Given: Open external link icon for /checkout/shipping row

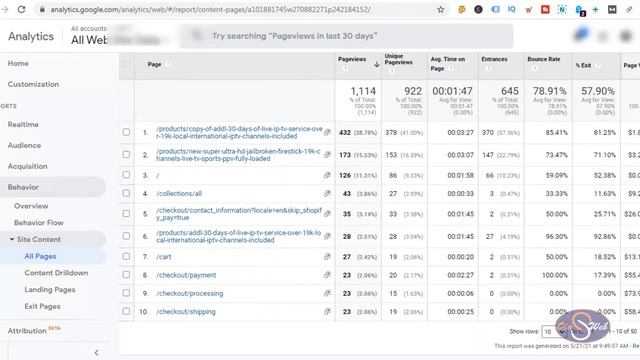Looking at the screenshot, I should tap(327, 311).
